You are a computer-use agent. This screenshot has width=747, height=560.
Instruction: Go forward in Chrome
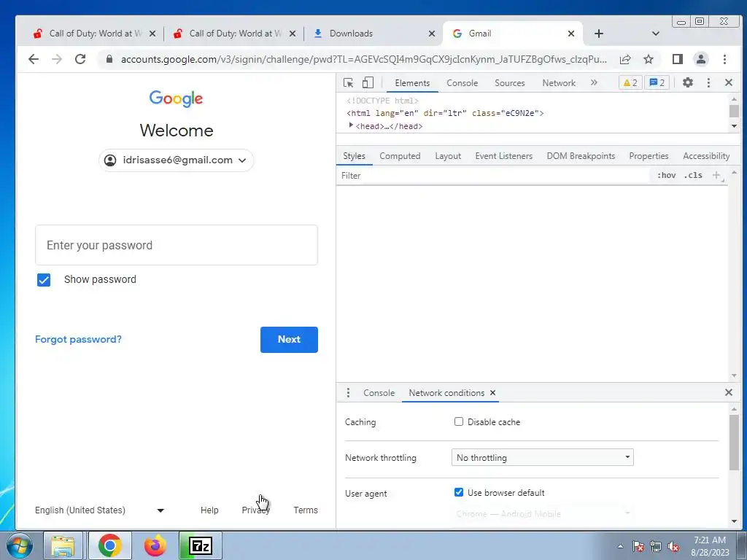[x=57, y=59]
